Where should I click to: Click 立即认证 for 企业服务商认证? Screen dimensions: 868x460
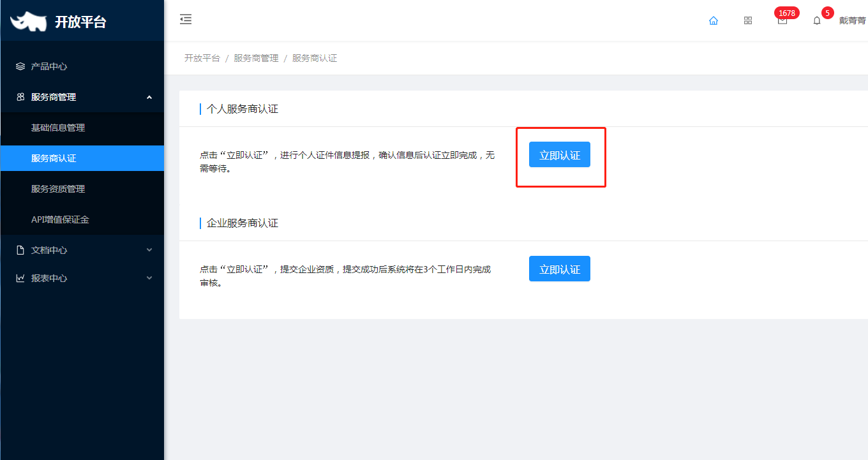point(560,269)
